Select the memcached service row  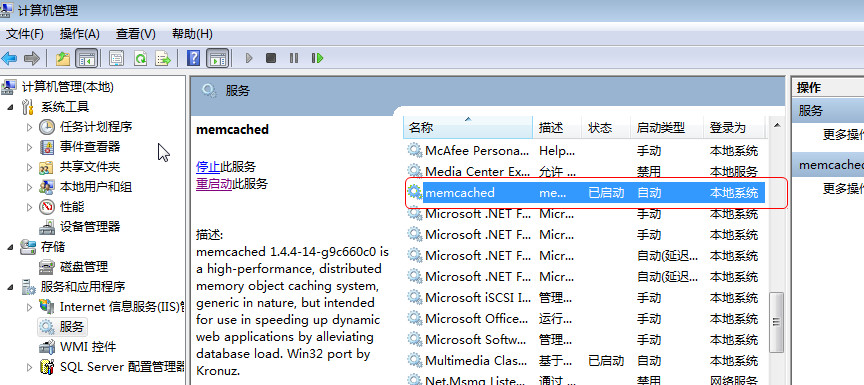586,193
